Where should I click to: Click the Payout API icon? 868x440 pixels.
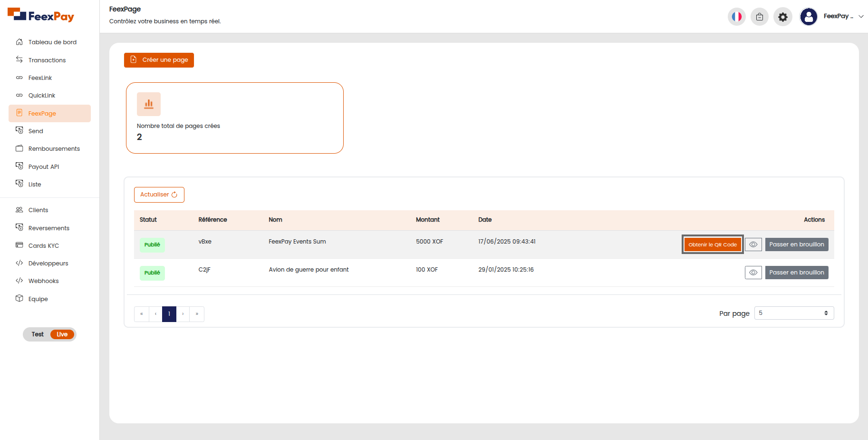[19, 166]
